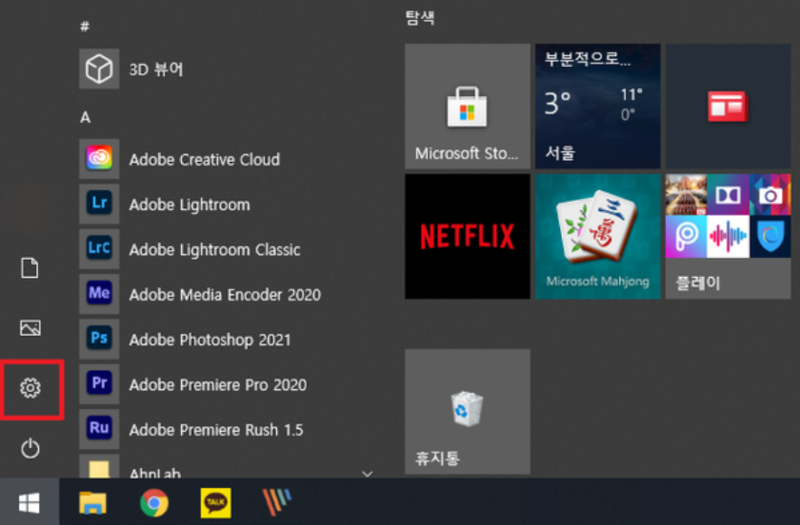The width and height of the screenshot is (800, 525).
Task: Open the weather tile for 서울
Action: click(x=597, y=106)
